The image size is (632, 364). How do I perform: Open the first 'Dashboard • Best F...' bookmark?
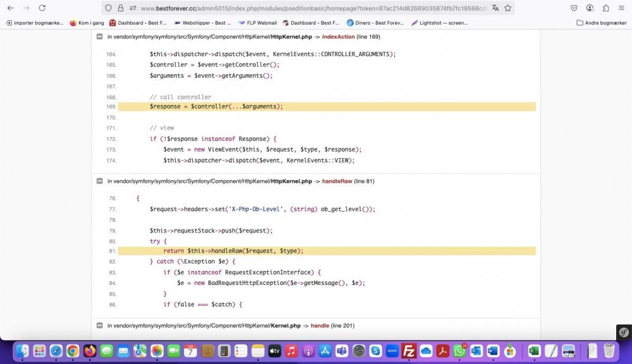coord(138,23)
